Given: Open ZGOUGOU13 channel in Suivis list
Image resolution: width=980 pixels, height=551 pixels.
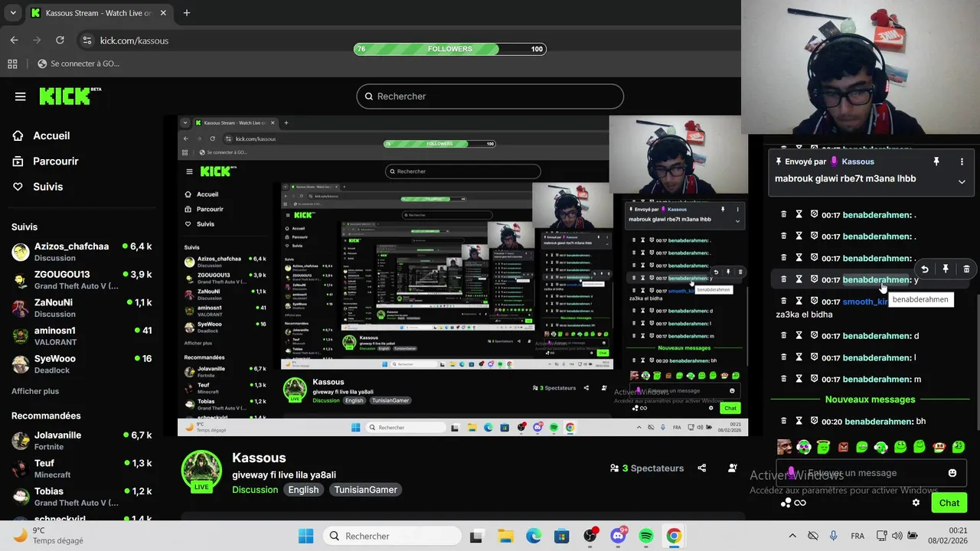Looking at the screenshot, I should click(81, 280).
